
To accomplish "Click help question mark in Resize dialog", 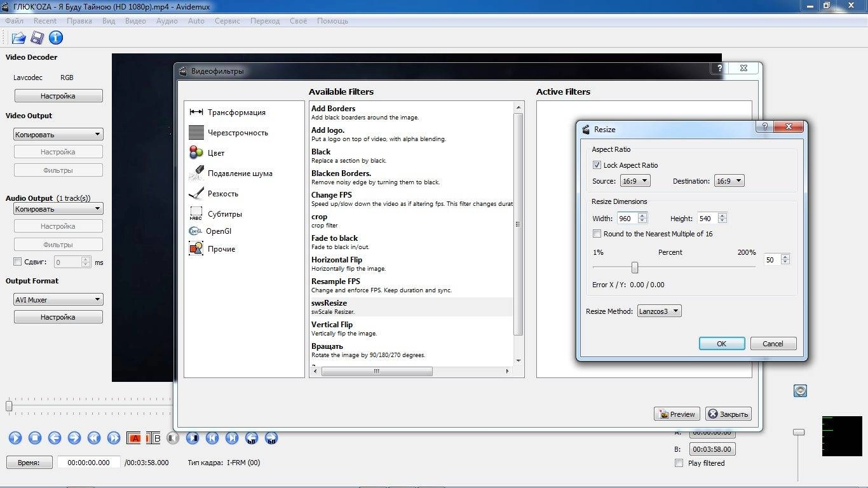I will (764, 127).
